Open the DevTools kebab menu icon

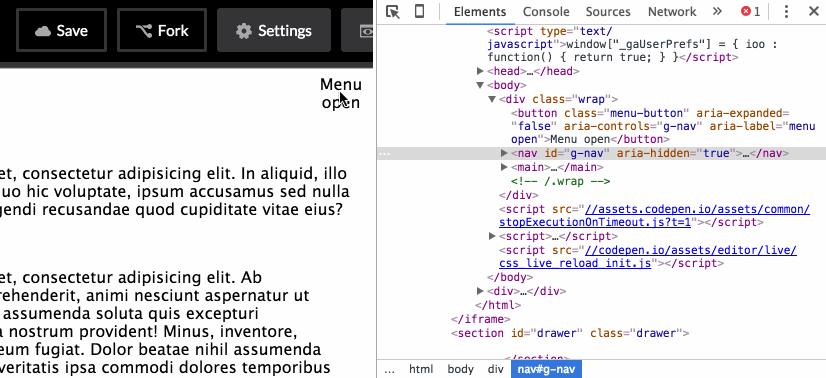786,12
